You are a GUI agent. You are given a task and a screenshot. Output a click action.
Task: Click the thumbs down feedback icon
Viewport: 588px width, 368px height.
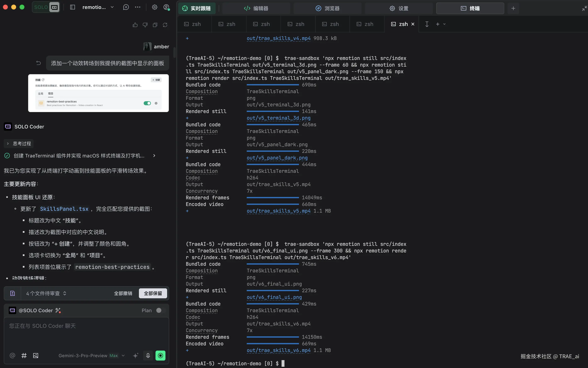[145, 25]
